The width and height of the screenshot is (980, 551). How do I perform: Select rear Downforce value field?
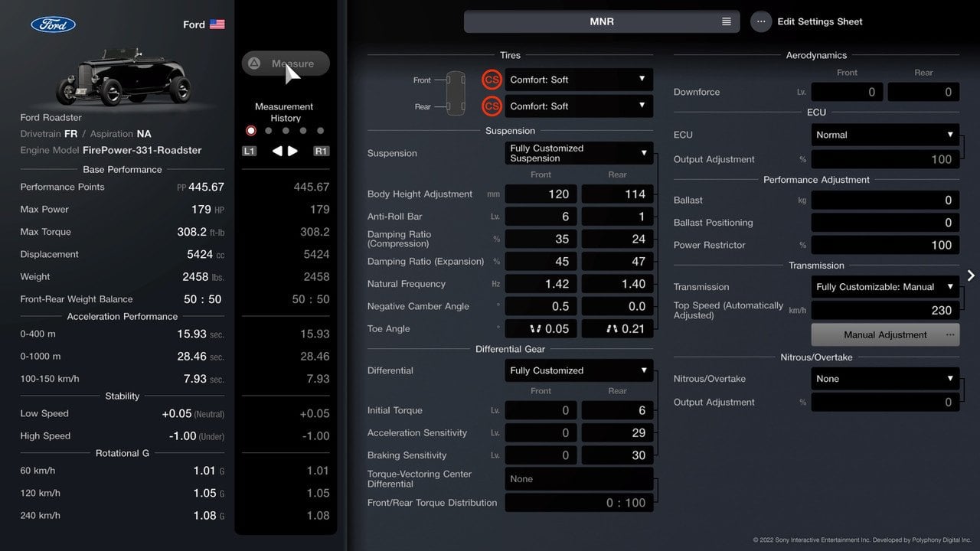point(923,92)
